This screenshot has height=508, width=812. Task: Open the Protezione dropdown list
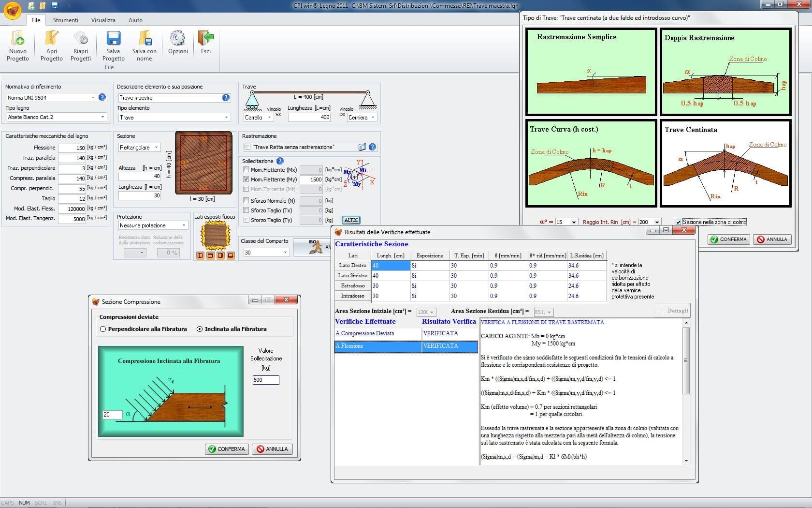tap(184, 225)
